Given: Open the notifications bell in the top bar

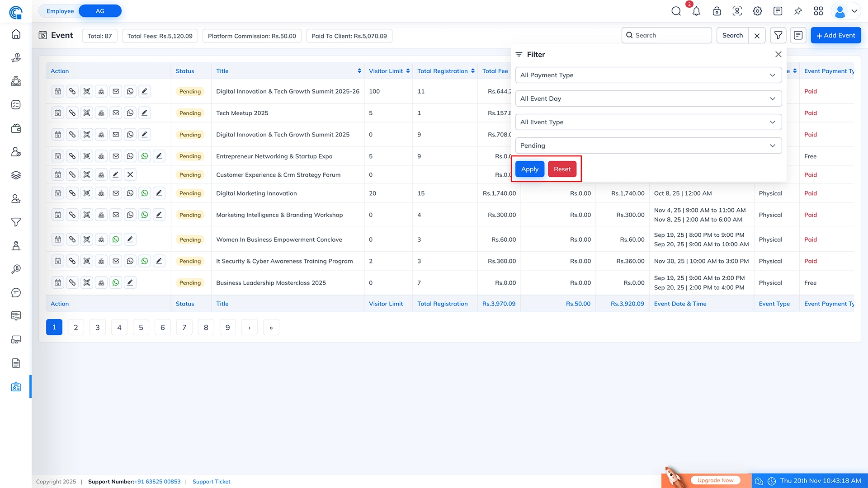Looking at the screenshot, I should pyautogui.click(x=696, y=11).
